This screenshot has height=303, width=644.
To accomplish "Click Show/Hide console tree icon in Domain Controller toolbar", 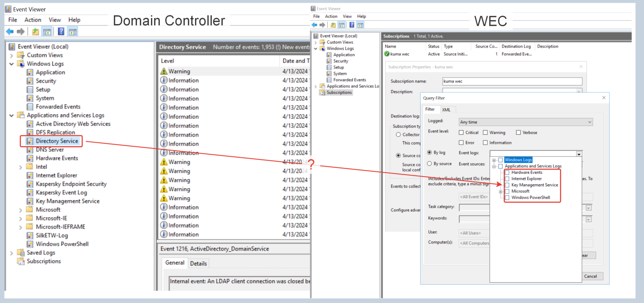I will [47, 31].
